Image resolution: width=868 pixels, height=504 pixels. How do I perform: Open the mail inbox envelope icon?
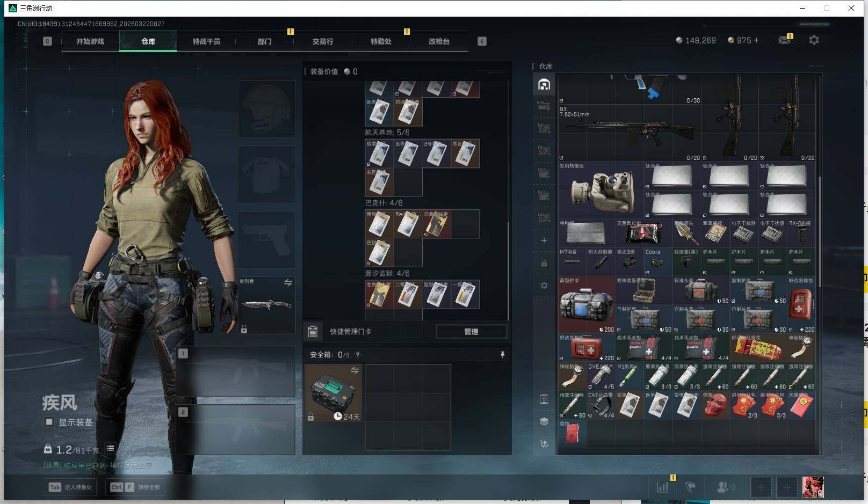pos(785,40)
